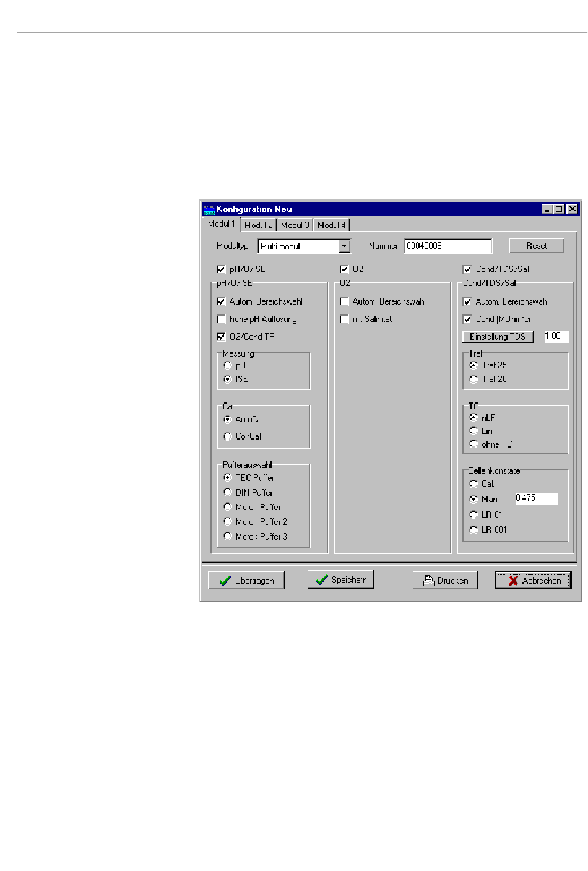Uncheck Autom. Bereichswahl in pH/U/ISE group

(221, 301)
